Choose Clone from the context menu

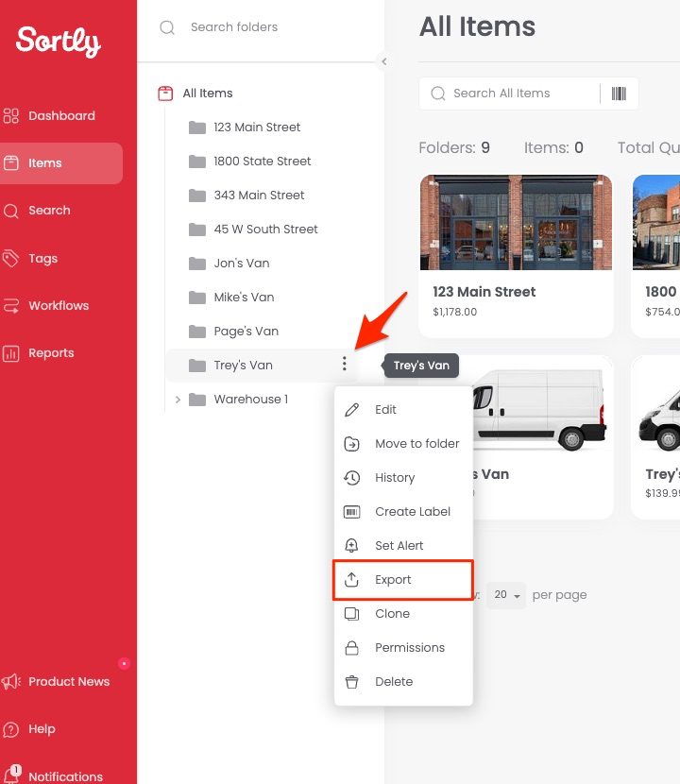[403, 613]
